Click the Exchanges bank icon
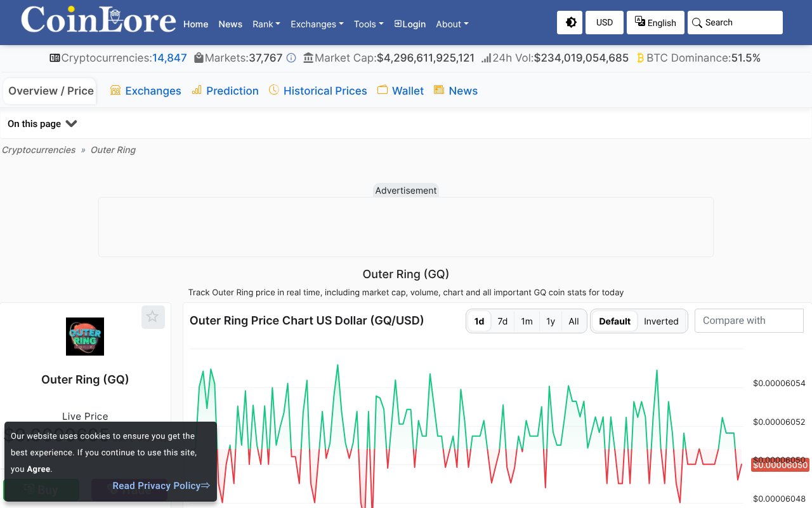The width and height of the screenshot is (812, 508). 115,90
